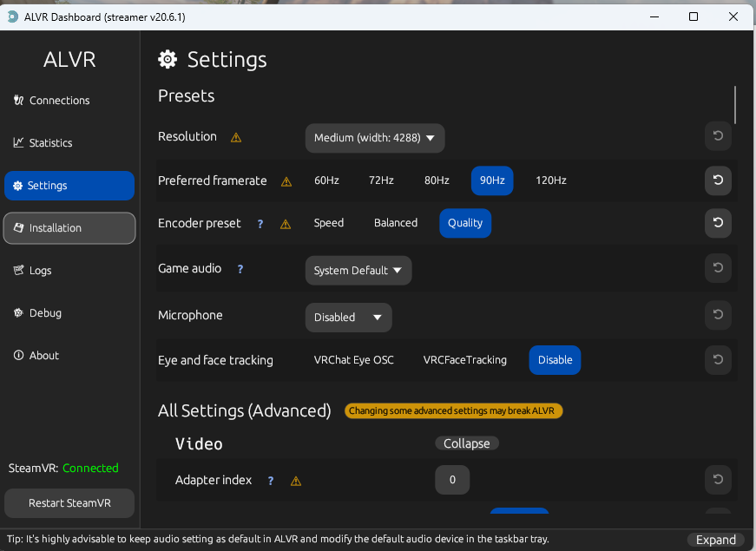The image size is (756, 551).
Task: Open the Resolution dropdown
Action: [375, 138]
